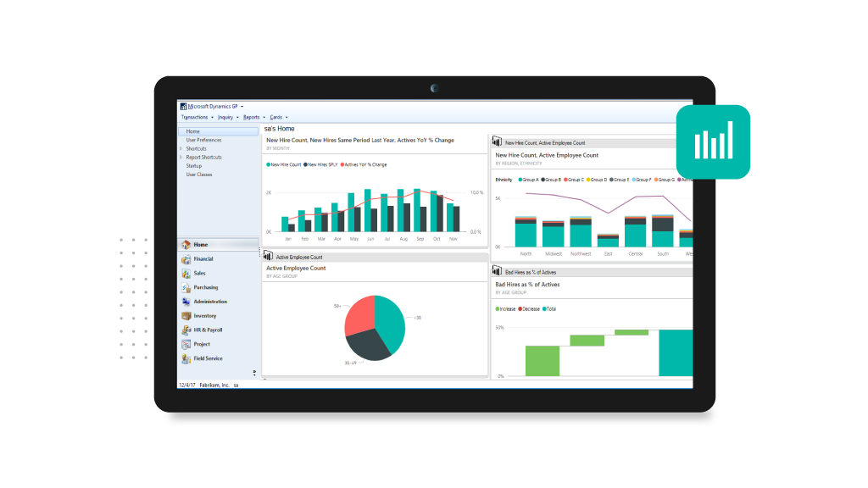868x488 pixels.
Task: Open the Inventory module
Action: click(203, 315)
